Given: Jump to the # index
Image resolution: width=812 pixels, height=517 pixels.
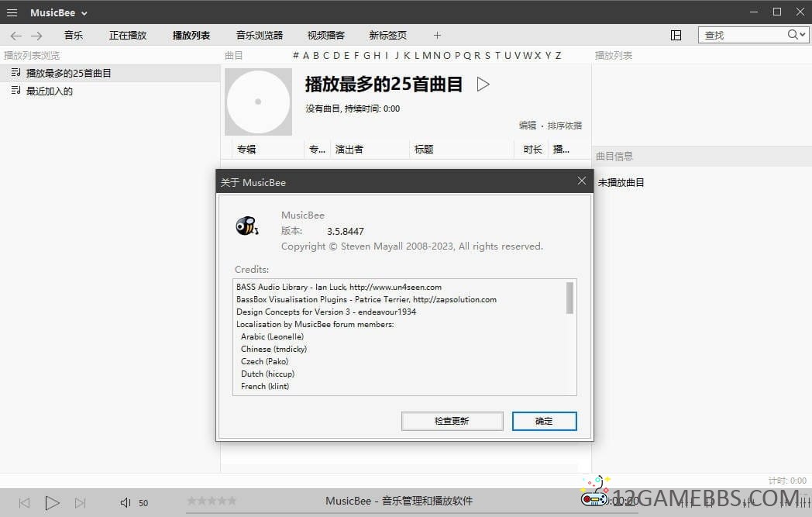Looking at the screenshot, I should point(296,56).
